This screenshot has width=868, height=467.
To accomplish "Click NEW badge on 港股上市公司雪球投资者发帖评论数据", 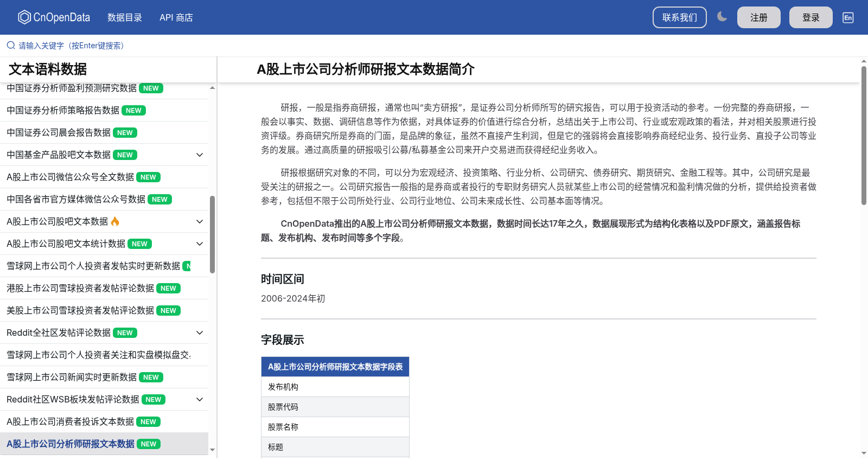I will point(168,288).
